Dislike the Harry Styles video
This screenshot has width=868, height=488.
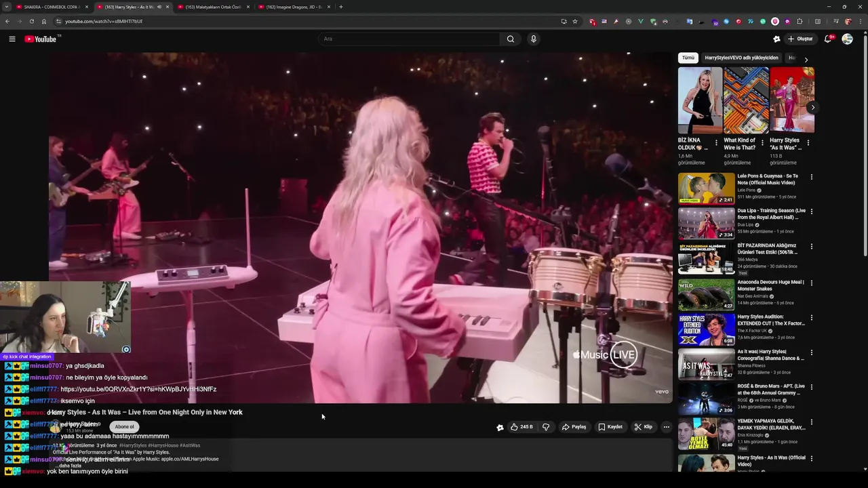click(546, 427)
